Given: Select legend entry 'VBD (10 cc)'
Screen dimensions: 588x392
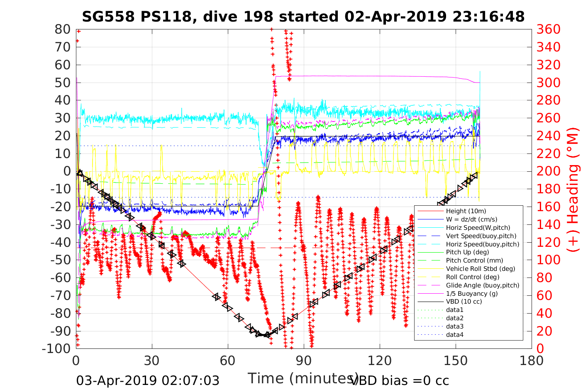Looking at the screenshot, I should coord(464,302).
